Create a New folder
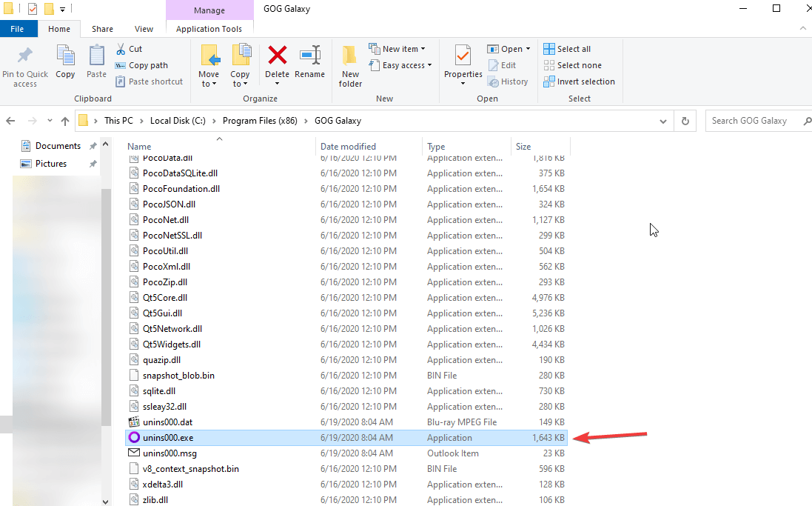The image size is (812, 506). pos(350,66)
